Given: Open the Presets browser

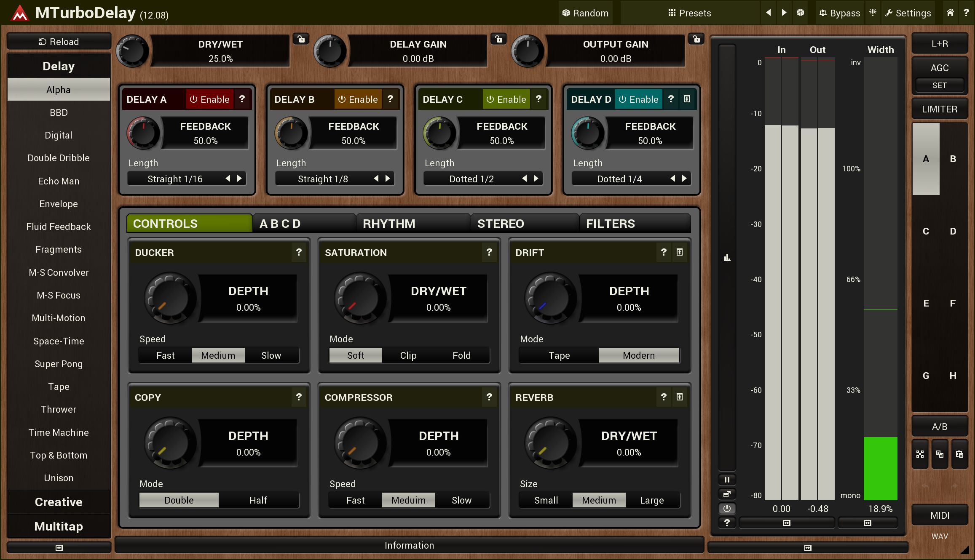Looking at the screenshot, I should pos(690,13).
